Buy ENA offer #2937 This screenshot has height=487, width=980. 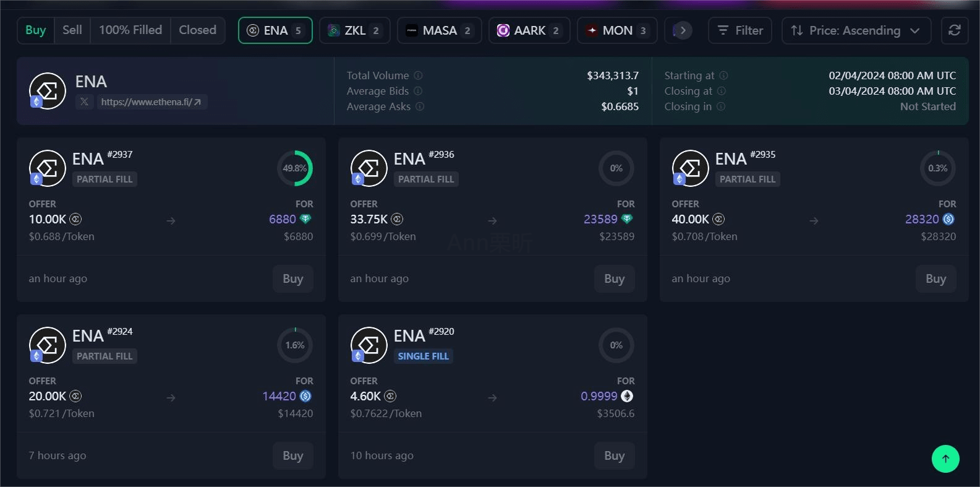(x=292, y=278)
